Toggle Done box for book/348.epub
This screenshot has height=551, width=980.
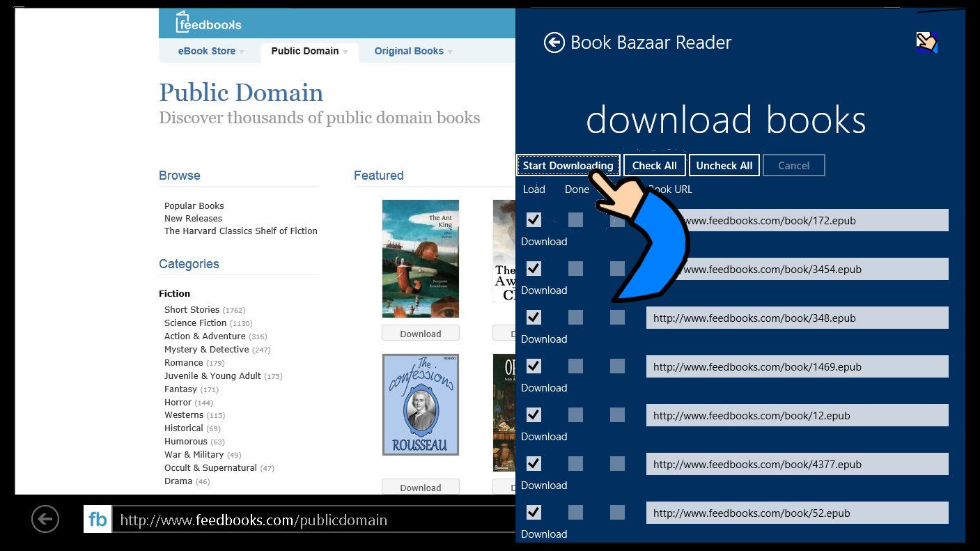[x=575, y=318]
